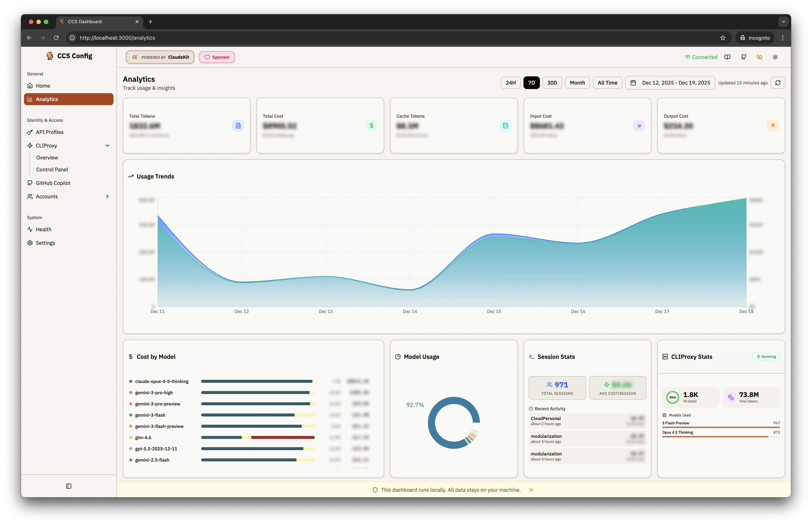Screen dimensions: 812x525
Task: Open the GitHub repository icon
Action: 743,57
